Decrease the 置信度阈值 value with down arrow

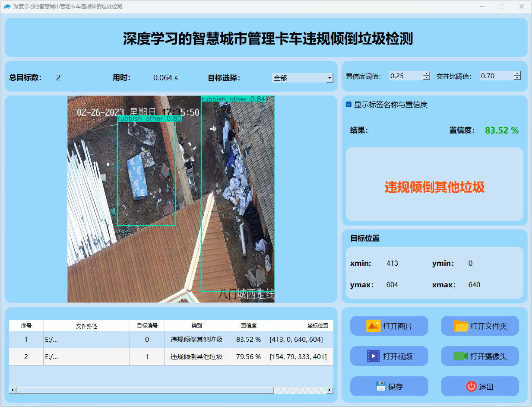tap(427, 78)
